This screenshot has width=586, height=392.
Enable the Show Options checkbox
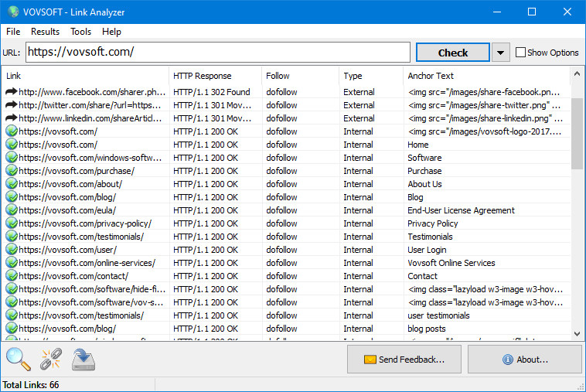pos(520,53)
